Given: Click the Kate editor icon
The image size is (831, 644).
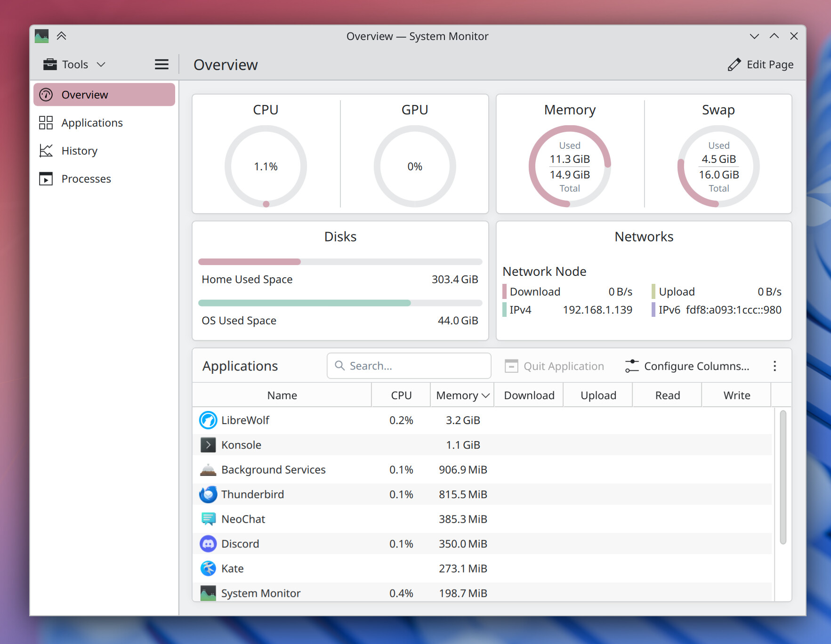Looking at the screenshot, I should (208, 569).
